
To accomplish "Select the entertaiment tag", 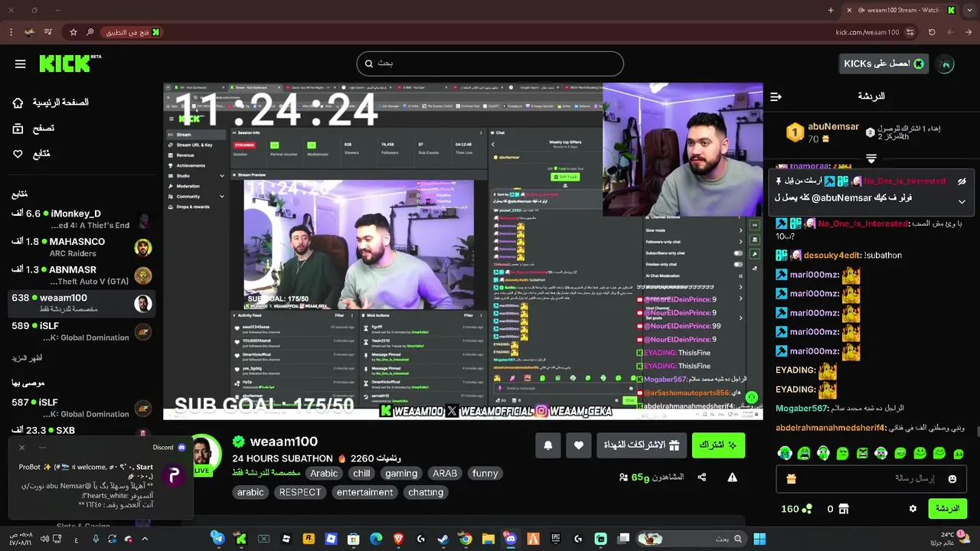I will (364, 493).
